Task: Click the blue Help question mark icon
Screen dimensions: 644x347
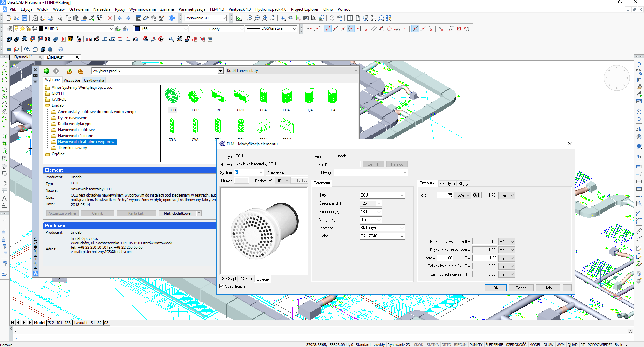Action: tap(171, 18)
